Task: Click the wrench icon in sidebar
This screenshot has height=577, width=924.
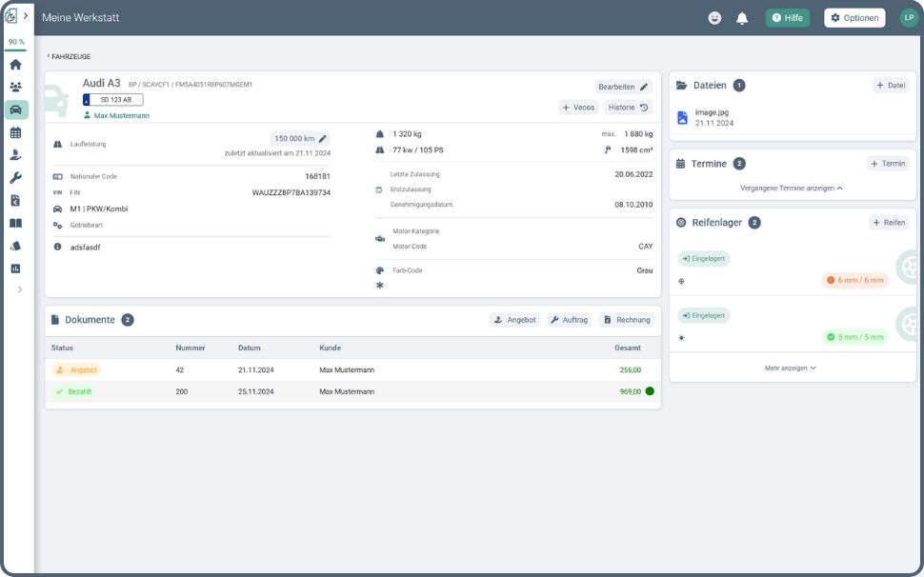Action: point(15,178)
